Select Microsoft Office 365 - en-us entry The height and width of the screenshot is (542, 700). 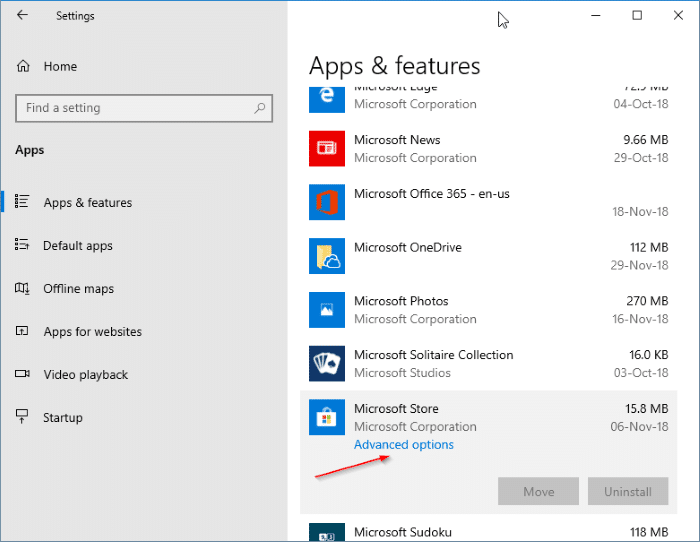(x=432, y=194)
